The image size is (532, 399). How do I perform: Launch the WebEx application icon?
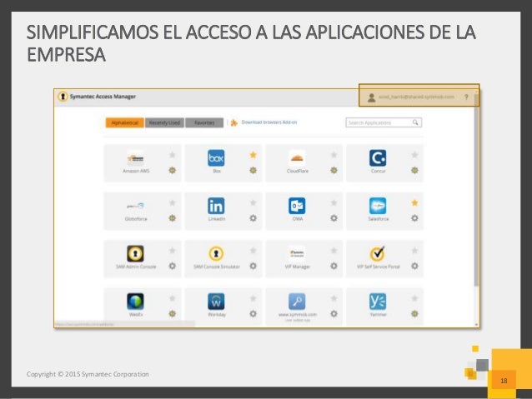click(135, 302)
